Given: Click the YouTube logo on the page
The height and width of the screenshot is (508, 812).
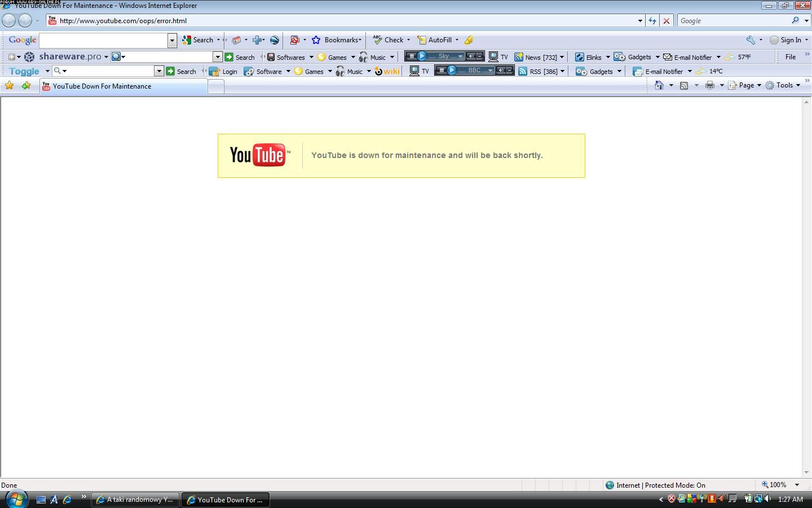Looking at the screenshot, I should coord(259,155).
